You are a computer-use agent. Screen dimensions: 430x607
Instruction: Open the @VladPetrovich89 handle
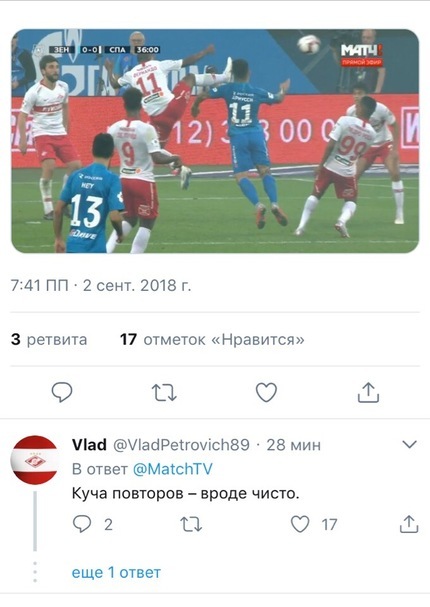tap(181, 445)
